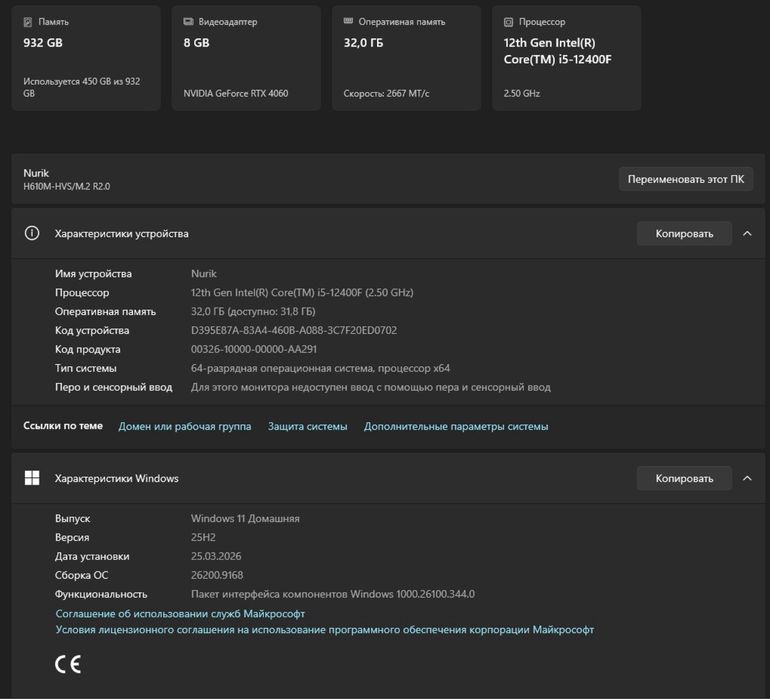Click '32,0 ГБ (доступно: 31,8 ГБ)' value
This screenshot has width=770, height=699.
point(253,311)
